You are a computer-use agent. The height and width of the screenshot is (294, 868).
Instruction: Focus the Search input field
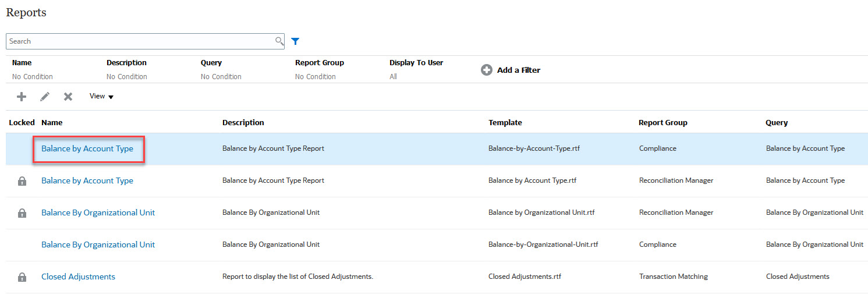[140, 41]
